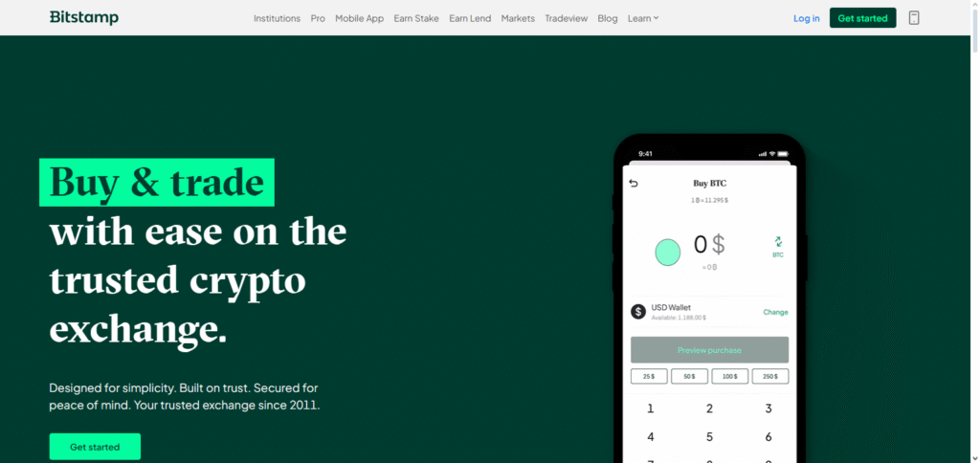Choose the 100 $ quick amount
This screenshot has height=463, width=980.
coord(730,376)
